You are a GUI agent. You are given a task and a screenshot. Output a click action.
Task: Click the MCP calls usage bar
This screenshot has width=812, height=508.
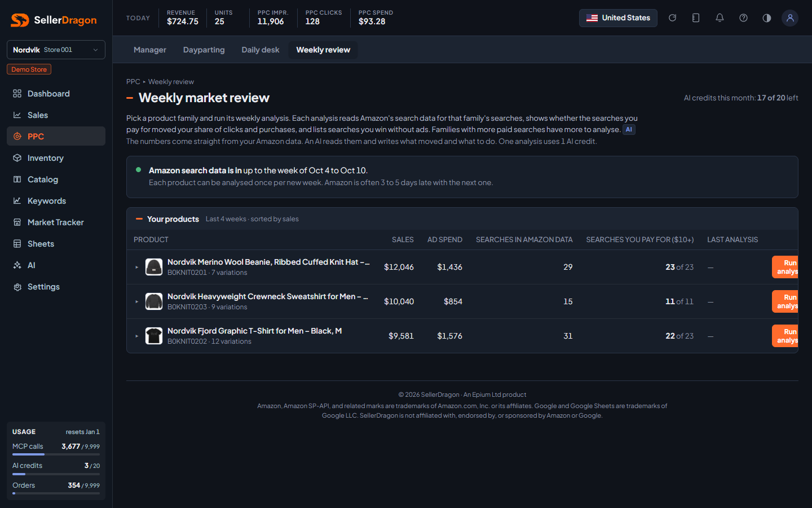click(x=56, y=454)
